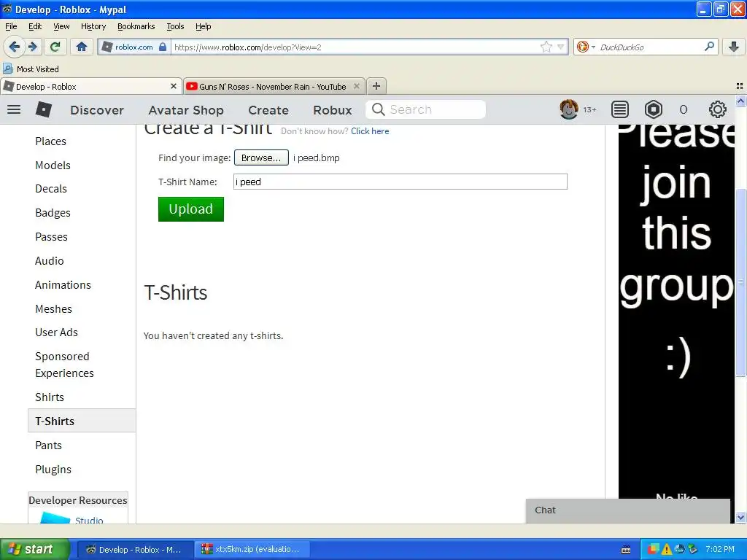Click the search bar magnifier icon
This screenshot has width=747, height=560.
pyautogui.click(x=709, y=47)
